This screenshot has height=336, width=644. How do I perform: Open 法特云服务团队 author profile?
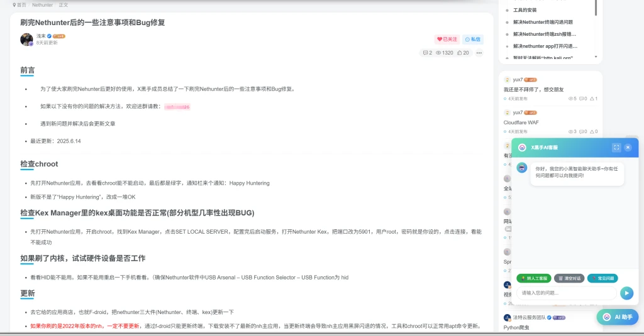(x=529, y=318)
